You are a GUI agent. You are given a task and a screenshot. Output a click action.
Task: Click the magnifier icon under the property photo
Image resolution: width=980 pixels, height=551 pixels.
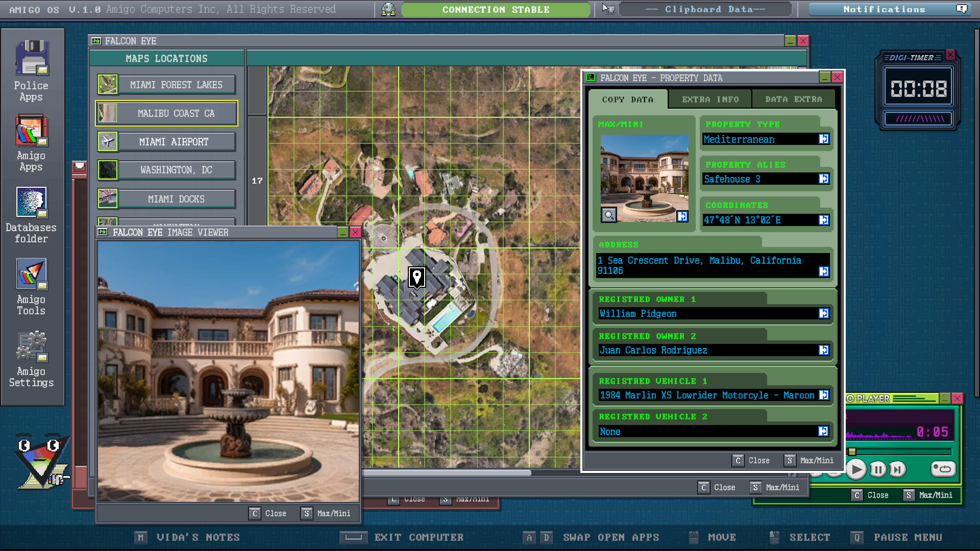[608, 215]
